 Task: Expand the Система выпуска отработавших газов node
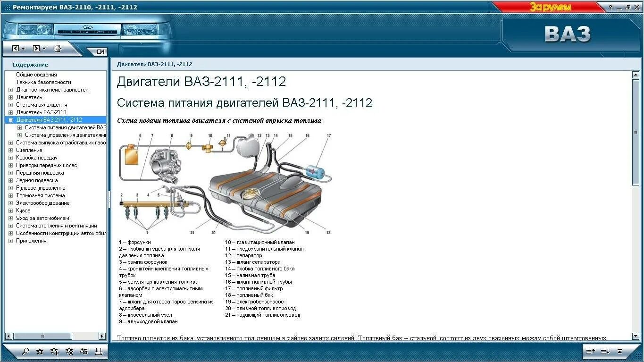tap(10, 143)
